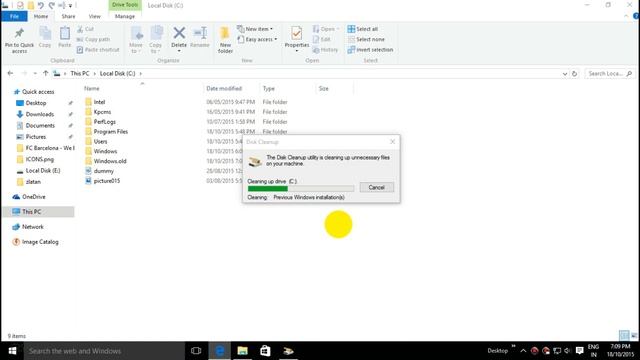Viewport: 640px width, 360px height.
Task: Switch to the Home ribbon tab
Action: coord(41,16)
